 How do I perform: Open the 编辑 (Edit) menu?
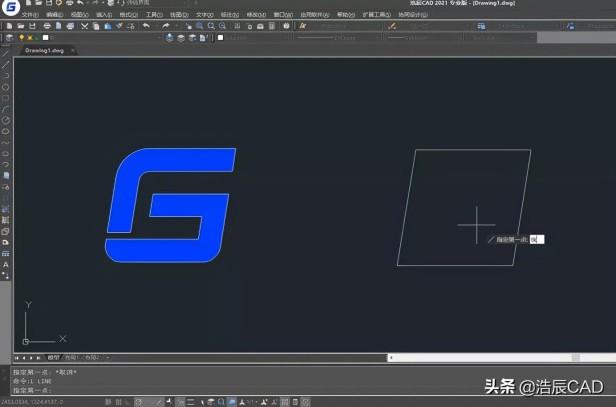[54, 15]
